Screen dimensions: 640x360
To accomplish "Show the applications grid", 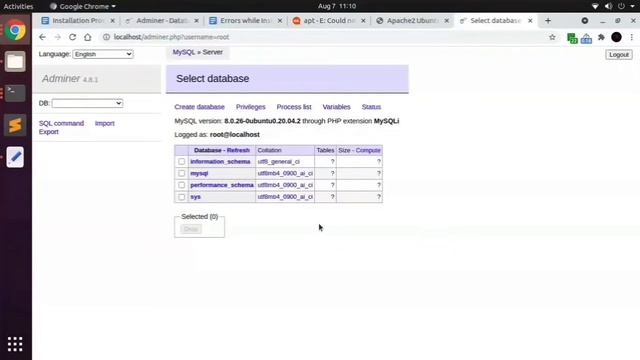I will click(15, 344).
